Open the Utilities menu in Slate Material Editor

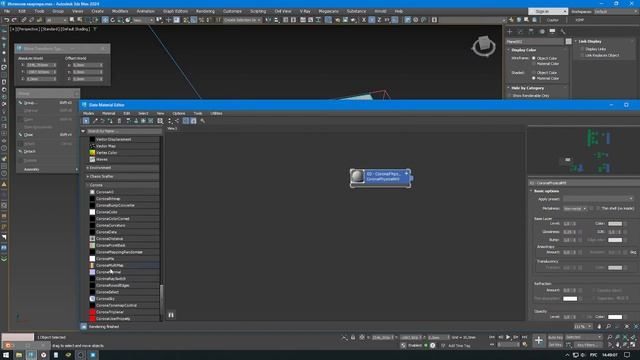click(216, 113)
